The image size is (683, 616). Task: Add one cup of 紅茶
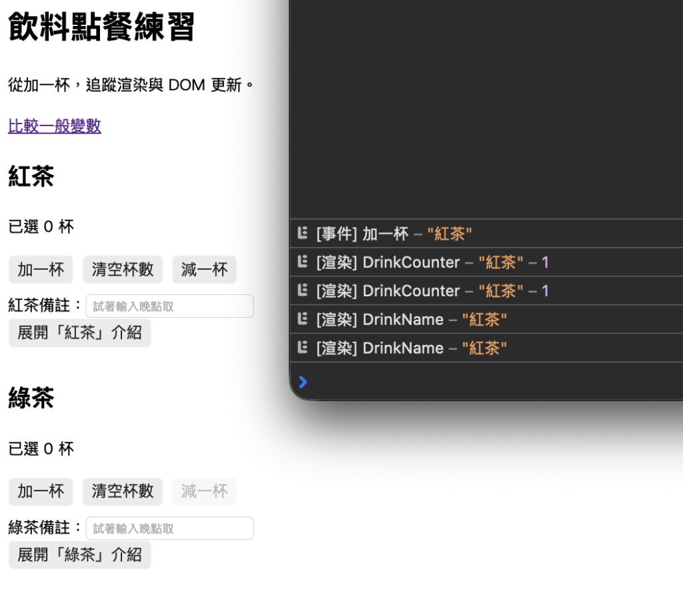(x=41, y=270)
